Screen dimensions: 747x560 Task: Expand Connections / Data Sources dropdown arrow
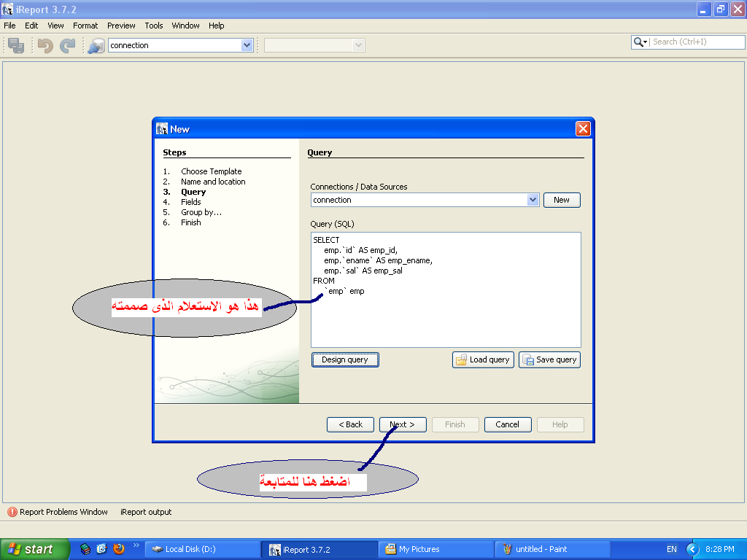(x=533, y=200)
